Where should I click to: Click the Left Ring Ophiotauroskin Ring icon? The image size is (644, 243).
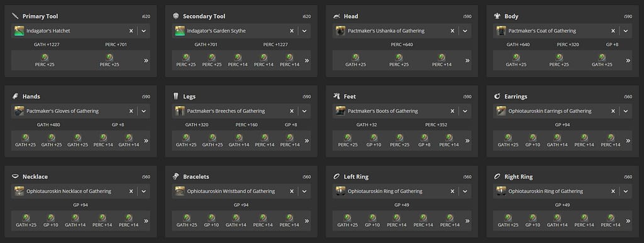340,192
